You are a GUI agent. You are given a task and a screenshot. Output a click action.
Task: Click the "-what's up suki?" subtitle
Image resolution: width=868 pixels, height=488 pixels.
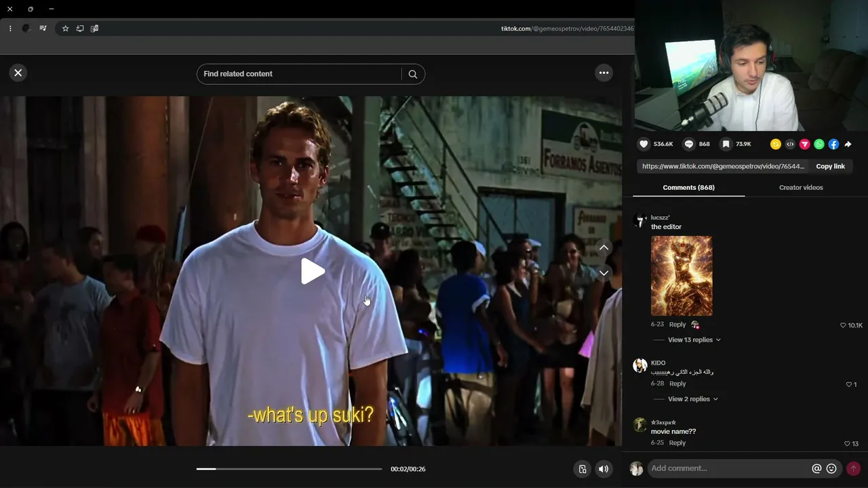point(311,415)
